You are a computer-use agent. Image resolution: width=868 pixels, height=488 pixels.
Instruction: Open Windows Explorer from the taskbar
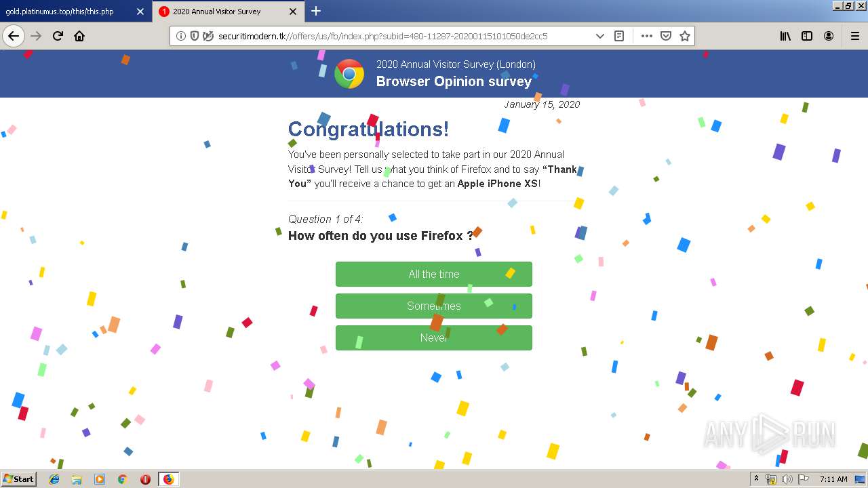77,479
